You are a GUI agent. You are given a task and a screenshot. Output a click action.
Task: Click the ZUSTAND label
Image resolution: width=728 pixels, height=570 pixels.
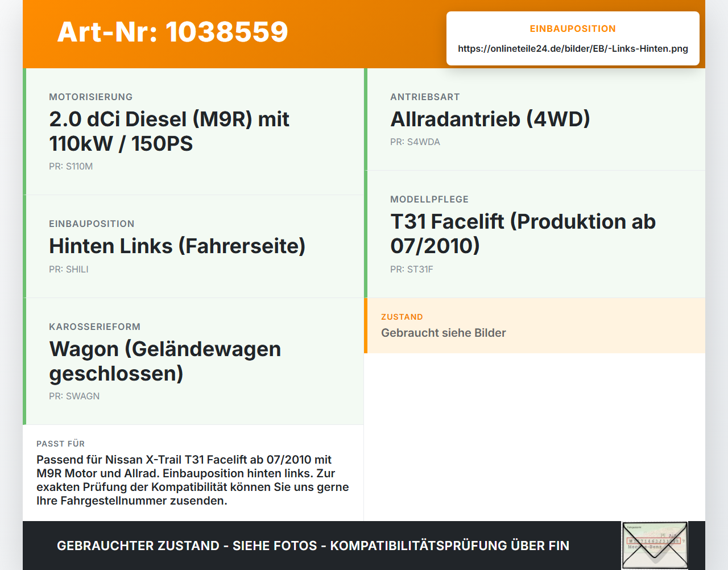tap(402, 317)
